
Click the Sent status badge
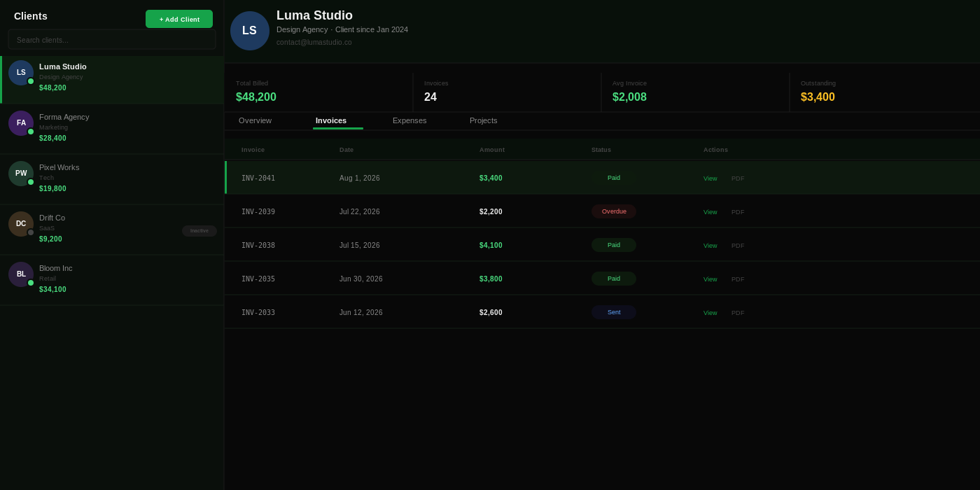coord(614,312)
